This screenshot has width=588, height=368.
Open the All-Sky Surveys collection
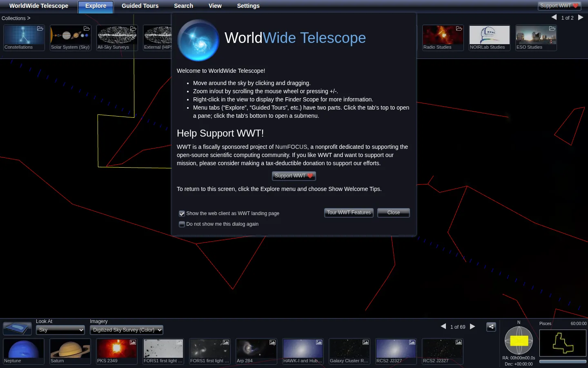tap(117, 38)
